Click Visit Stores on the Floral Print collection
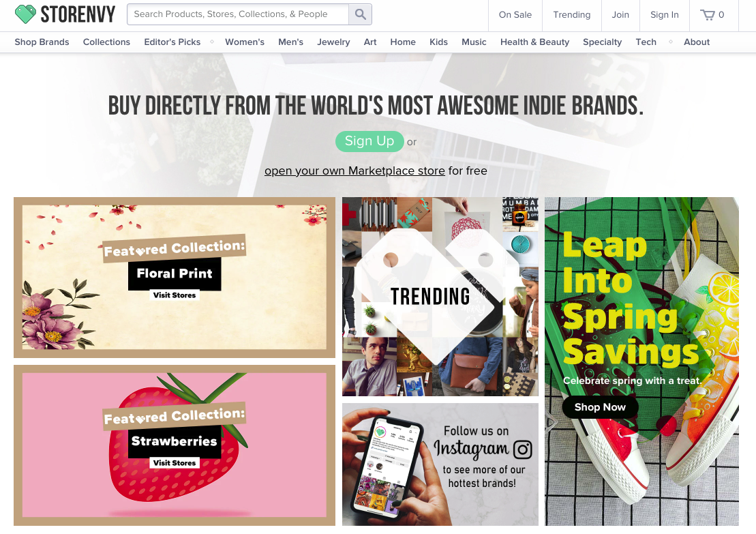The height and width of the screenshot is (534, 756). [x=174, y=295]
